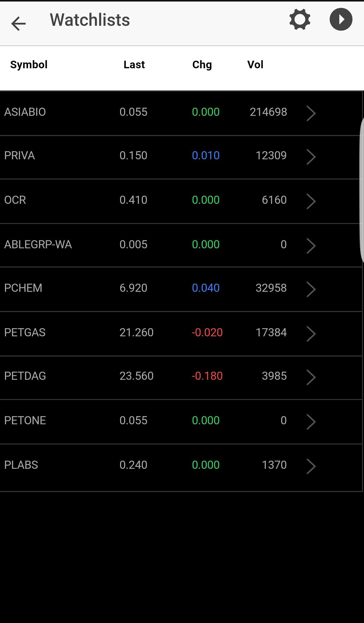Select the PETGAS stock symbol
This screenshot has height=623, width=364.
(x=25, y=332)
